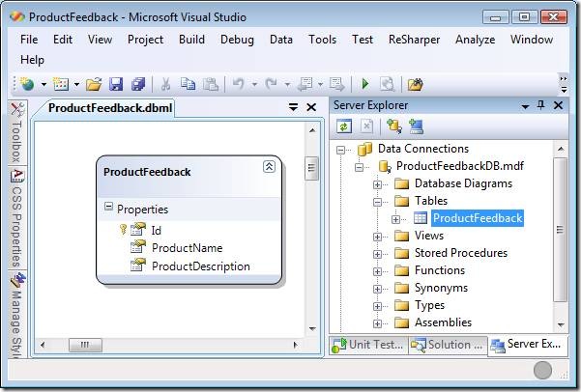Expand the Types folder
The height and width of the screenshot is (392, 581).
(377, 306)
